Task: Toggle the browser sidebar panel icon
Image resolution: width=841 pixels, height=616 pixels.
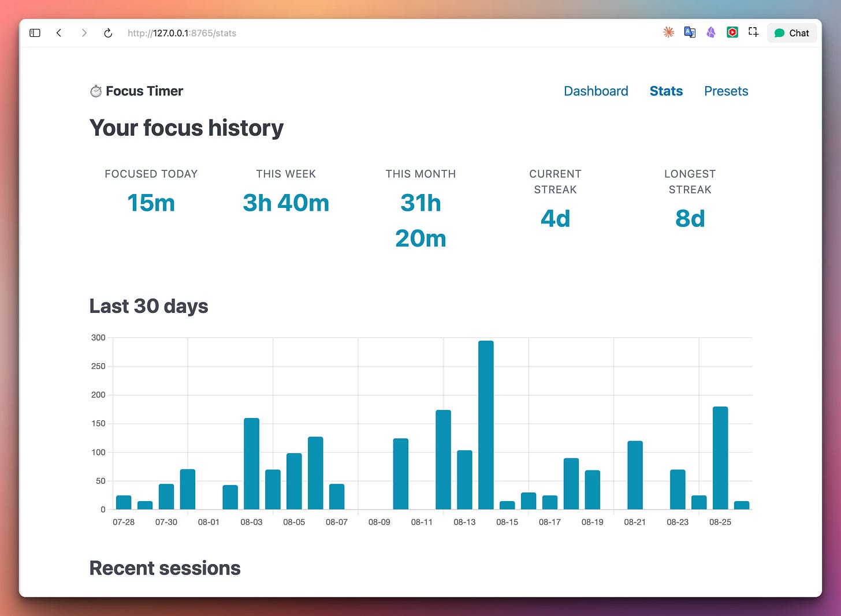Action: 35,33
